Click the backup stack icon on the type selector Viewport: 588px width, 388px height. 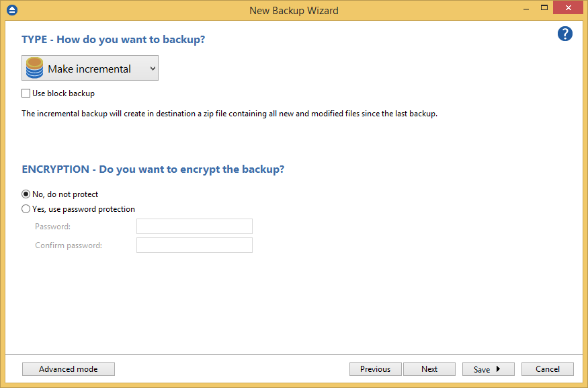click(x=34, y=67)
